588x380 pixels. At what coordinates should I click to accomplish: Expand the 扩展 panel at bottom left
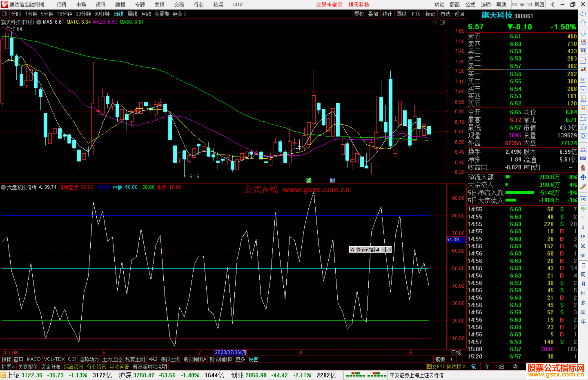[x=8, y=367]
